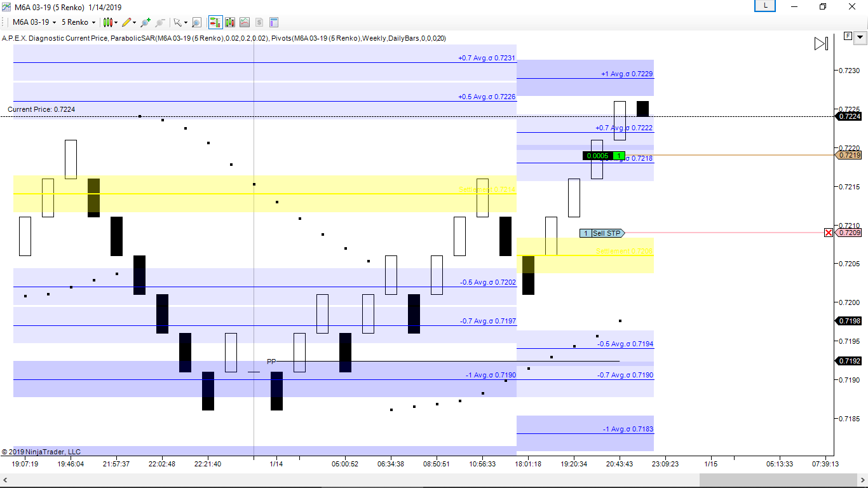Image resolution: width=868 pixels, height=488 pixels.
Task: Click the '-0.7 Avg.σ 0.7190' level label
Action: click(x=625, y=375)
